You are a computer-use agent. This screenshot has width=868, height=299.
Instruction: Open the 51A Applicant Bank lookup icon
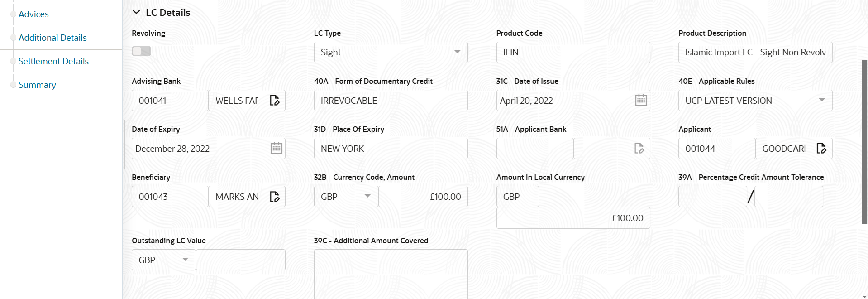pyautogui.click(x=639, y=148)
